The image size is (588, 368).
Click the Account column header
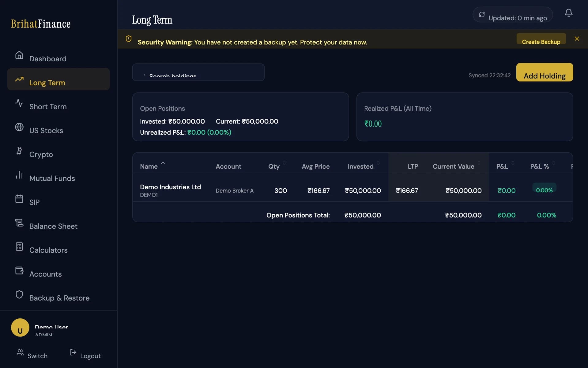pos(228,166)
